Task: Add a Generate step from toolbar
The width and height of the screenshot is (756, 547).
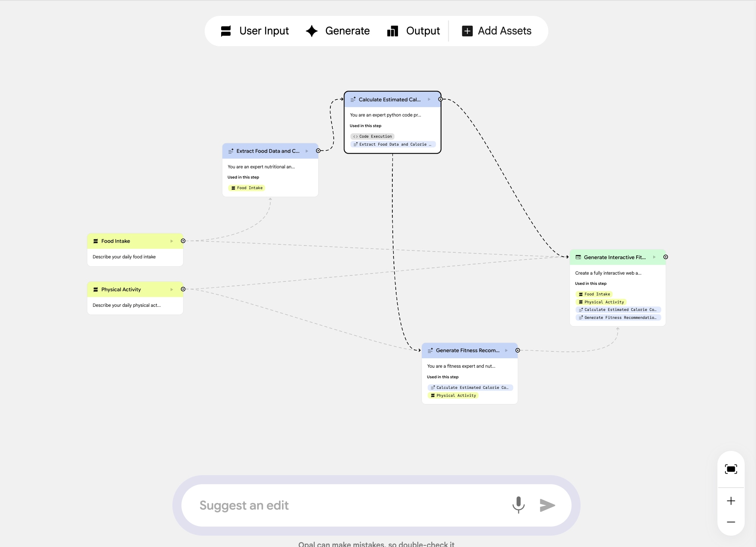Action: pos(338,31)
